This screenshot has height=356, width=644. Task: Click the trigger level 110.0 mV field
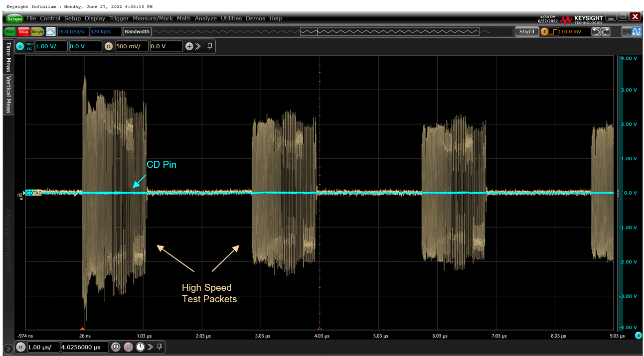tap(573, 32)
